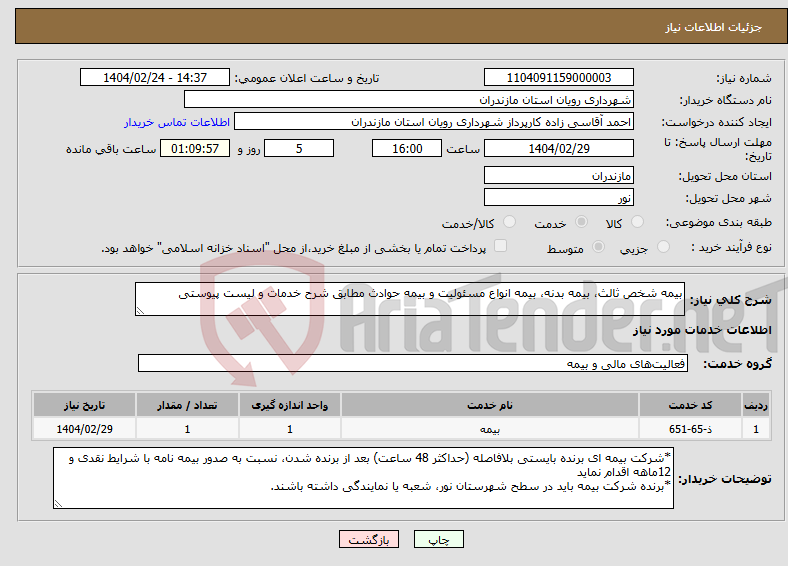This screenshot has height=566, width=788.
Task: Click the ردیف column header
Action: pyautogui.click(x=756, y=405)
